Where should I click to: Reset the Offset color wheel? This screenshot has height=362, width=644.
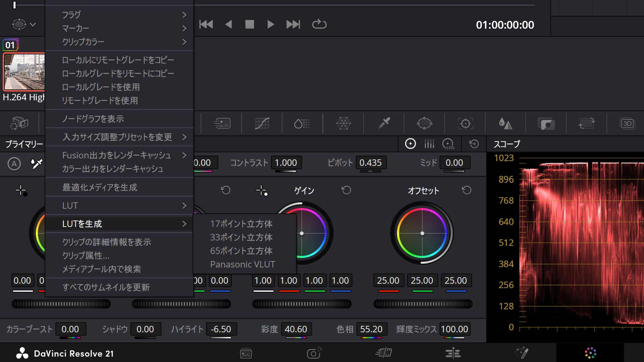[467, 190]
